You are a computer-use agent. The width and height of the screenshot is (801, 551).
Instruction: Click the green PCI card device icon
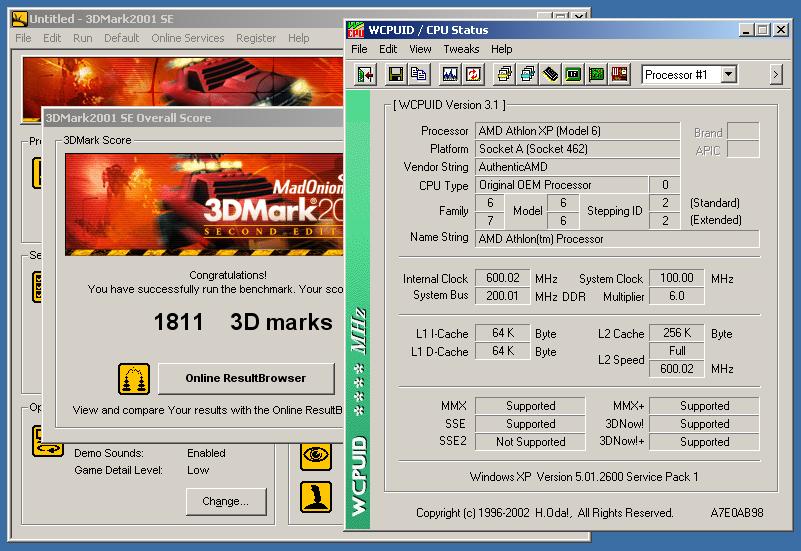click(x=596, y=75)
